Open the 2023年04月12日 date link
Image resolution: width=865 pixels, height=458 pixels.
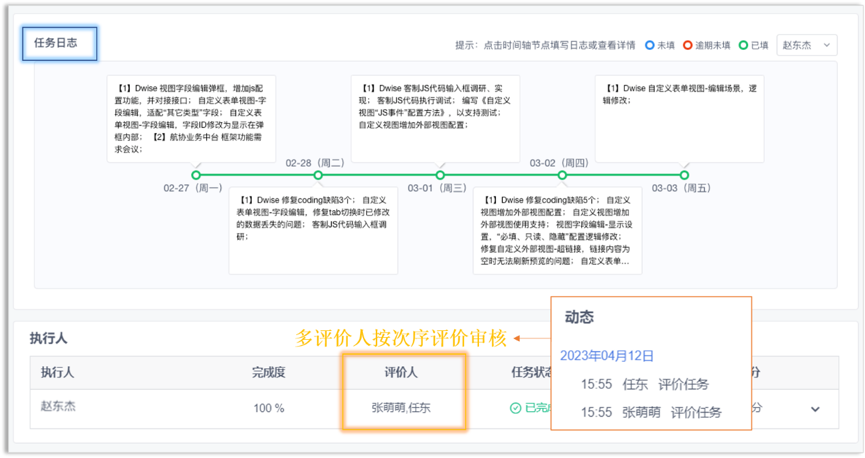[606, 355]
